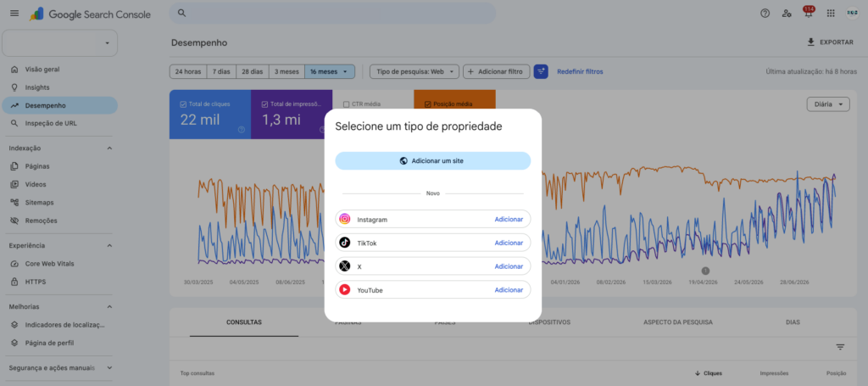Open the property selector dropdown
The width and height of the screenshot is (868, 386).
pos(60,42)
